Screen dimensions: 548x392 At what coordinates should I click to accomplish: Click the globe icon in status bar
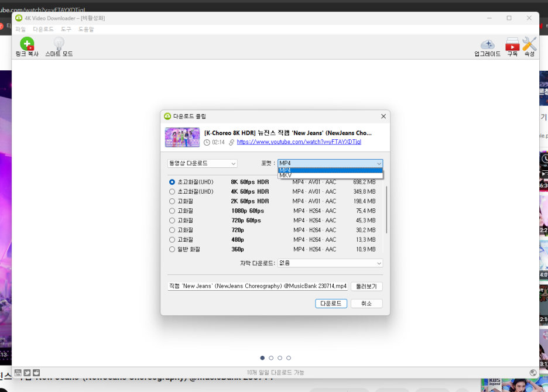point(533,373)
